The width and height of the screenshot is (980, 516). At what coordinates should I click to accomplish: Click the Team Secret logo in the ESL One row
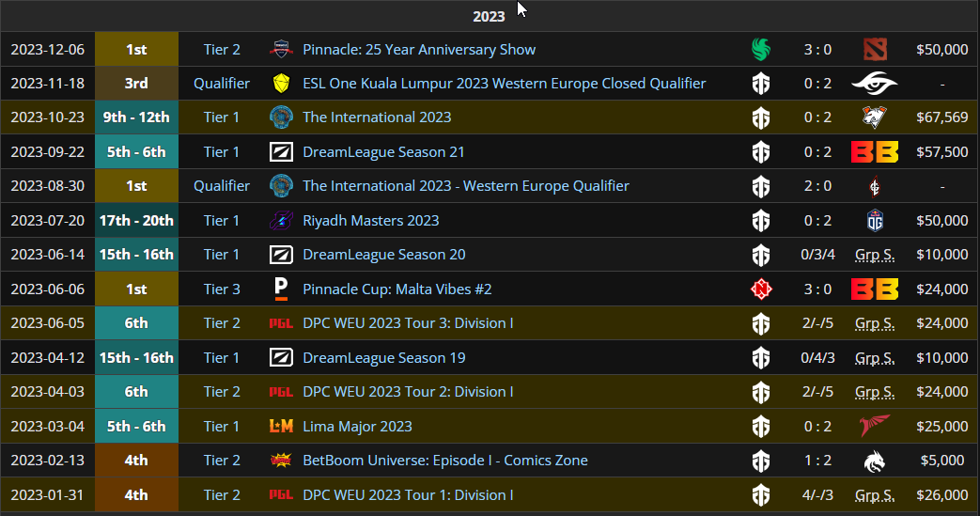(x=874, y=84)
